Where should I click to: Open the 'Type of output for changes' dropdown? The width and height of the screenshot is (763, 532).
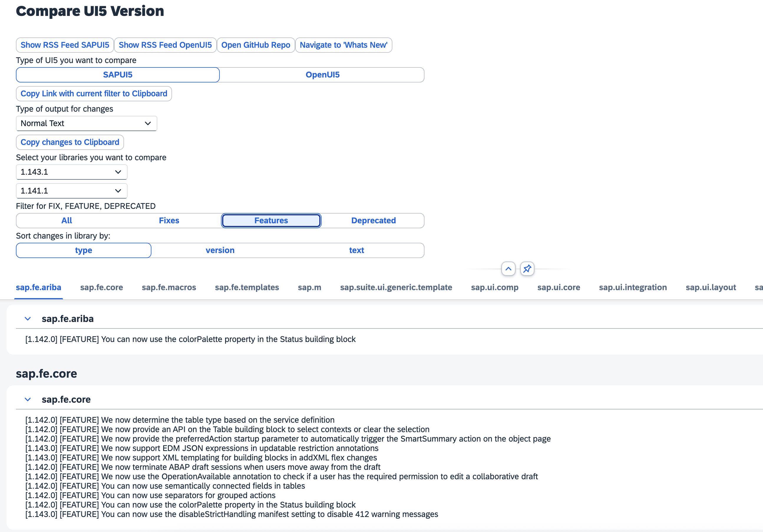click(x=86, y=123)
